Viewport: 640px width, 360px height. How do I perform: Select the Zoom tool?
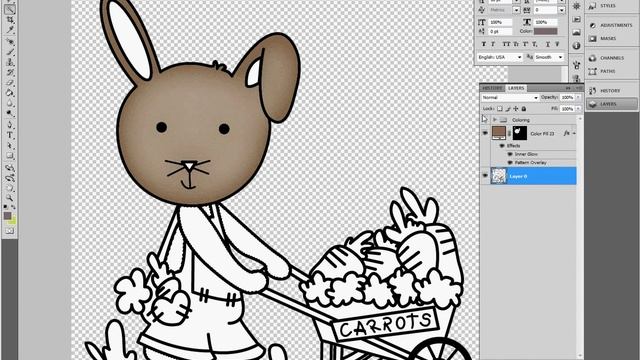point(10,199)
